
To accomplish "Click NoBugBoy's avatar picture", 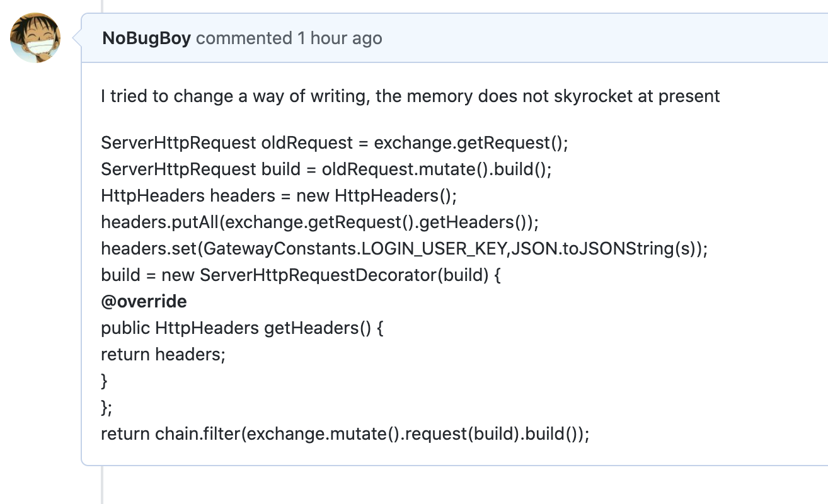I will (36, 38).
